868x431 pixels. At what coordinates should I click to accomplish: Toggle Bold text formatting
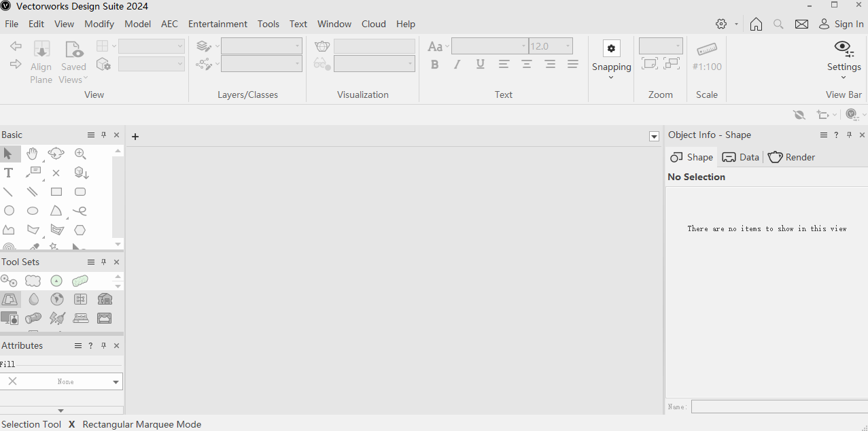(435, 65)
